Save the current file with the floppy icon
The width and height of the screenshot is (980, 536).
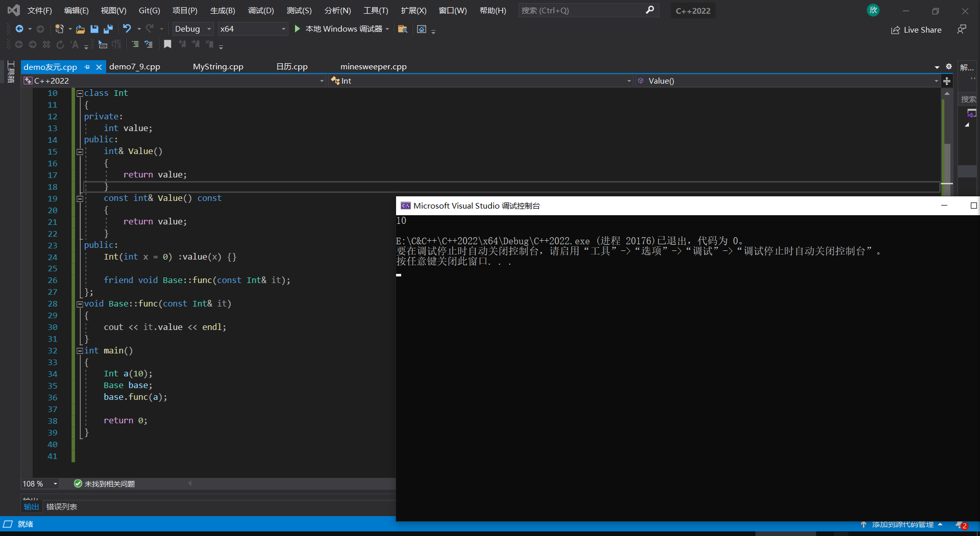(94, 29)
